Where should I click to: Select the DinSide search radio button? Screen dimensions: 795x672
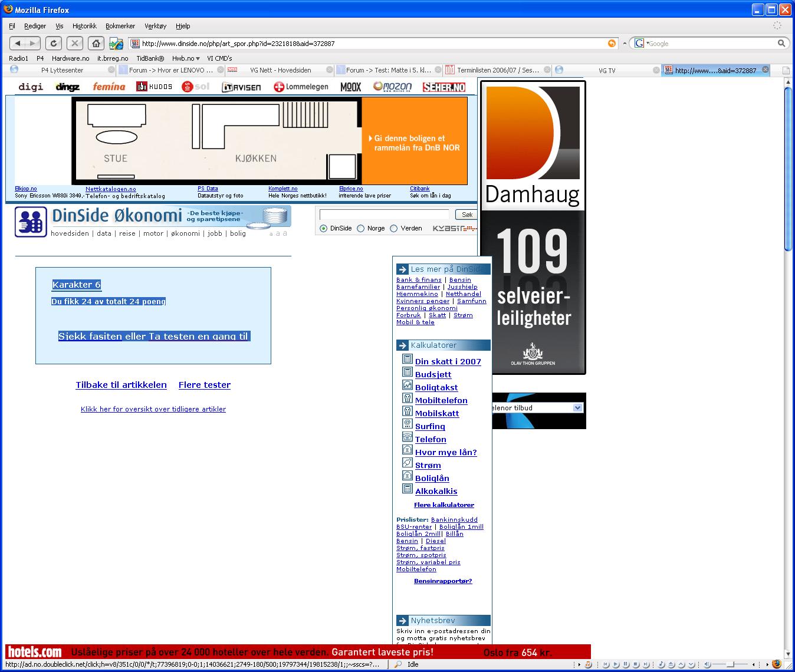coord(323,229)
